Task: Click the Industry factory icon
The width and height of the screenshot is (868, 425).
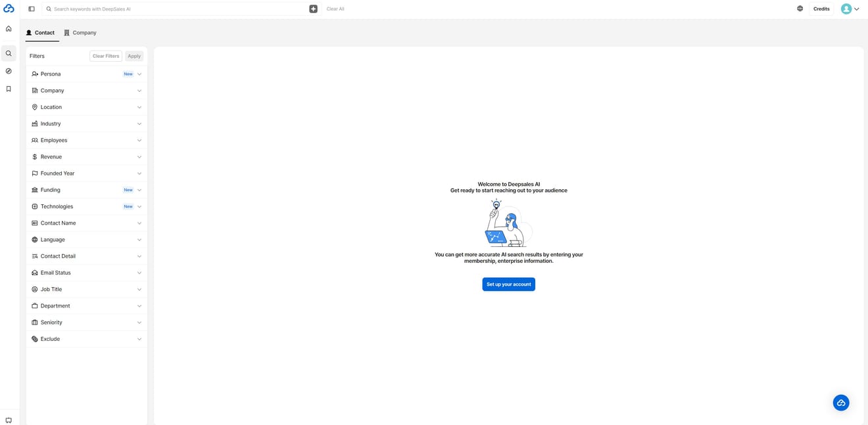Action: tap(35, 123)
